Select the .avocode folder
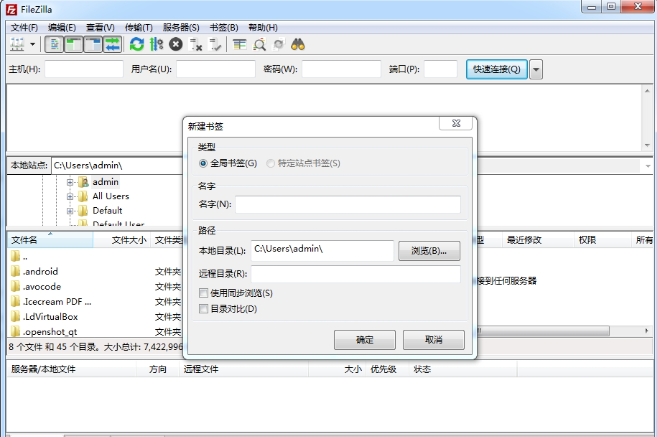Screen dimensions: 657x437 [42, 287]
